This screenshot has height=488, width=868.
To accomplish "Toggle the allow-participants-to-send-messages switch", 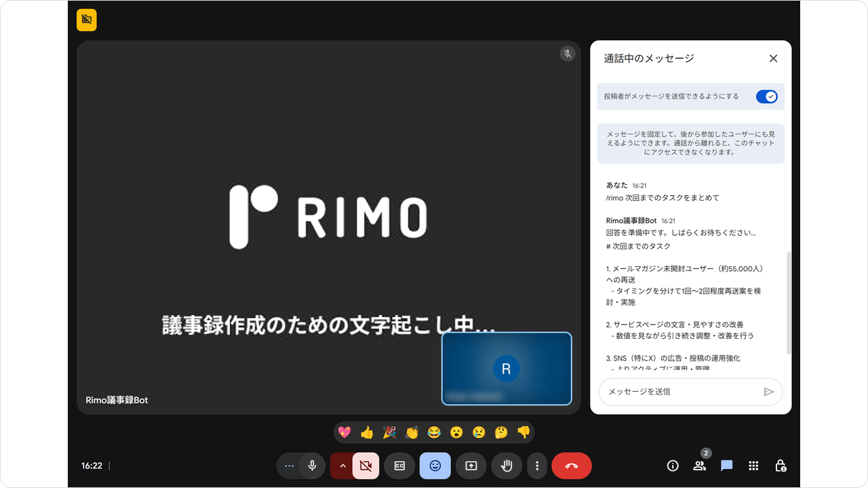I will (x=767, y=96).
